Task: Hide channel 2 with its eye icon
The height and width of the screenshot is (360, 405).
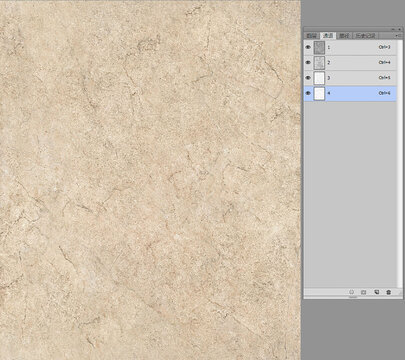Action: click(308, 63)
